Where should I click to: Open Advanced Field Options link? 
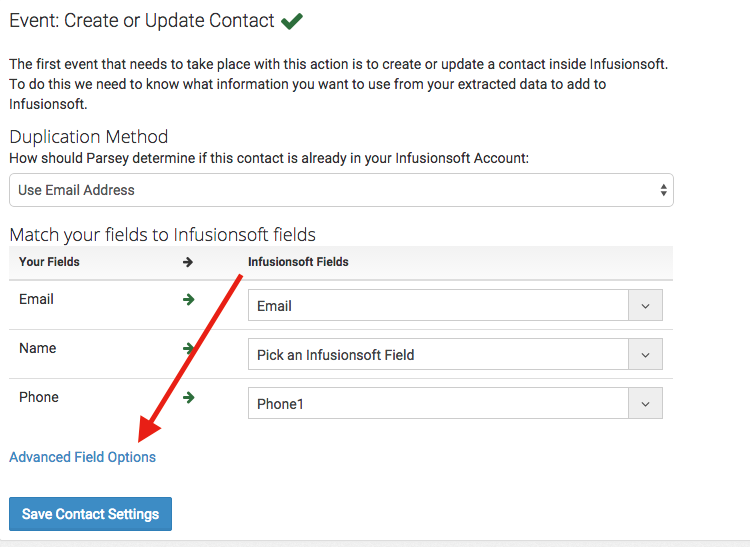point(82,457)
